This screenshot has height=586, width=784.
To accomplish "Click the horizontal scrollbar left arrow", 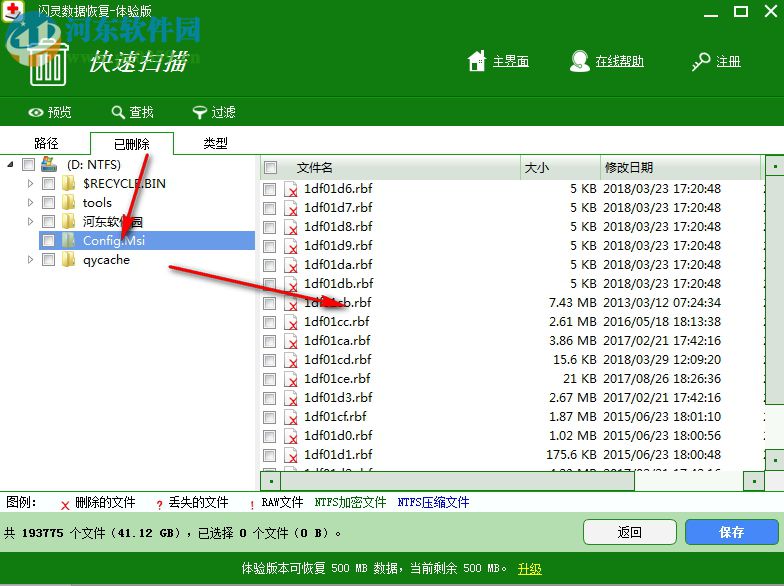I will pos(270,482).
